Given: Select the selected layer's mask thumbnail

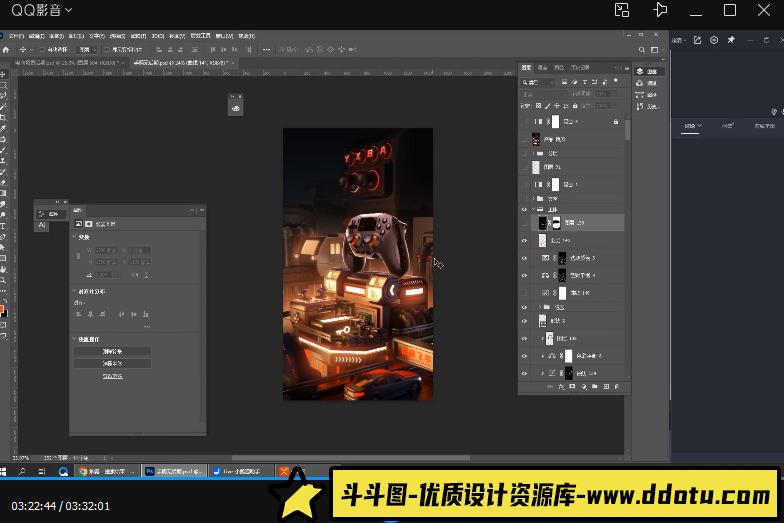Looking at the screenshot, I should pyautogui.click(x=556, y=223).
